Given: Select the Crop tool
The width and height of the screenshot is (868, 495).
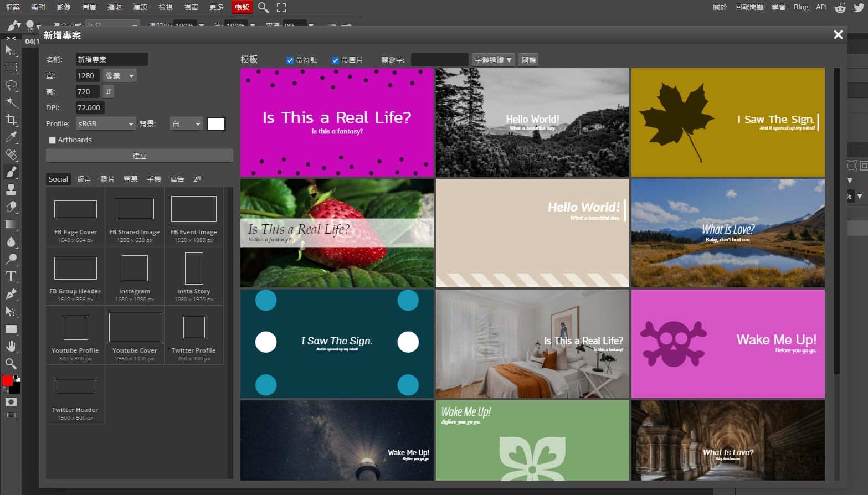Looking at the screenshot, I should (x=11, y=120).
